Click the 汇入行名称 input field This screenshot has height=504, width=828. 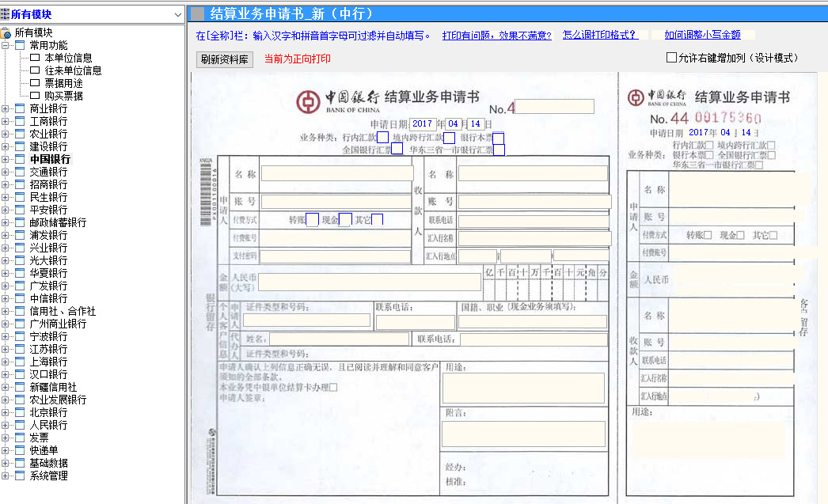[x=534, y=238]
